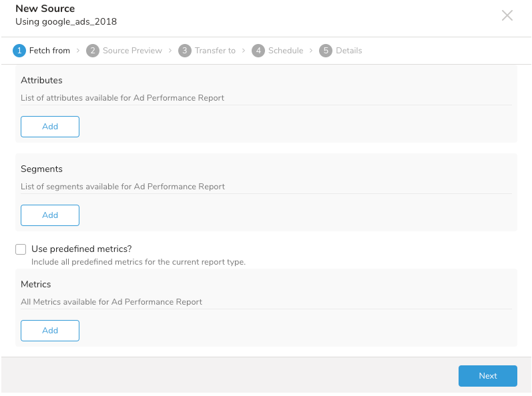Enable the Use predefined metrics checkbox
Viewport: 532px width, 396px height.
[x=21, y=249]
